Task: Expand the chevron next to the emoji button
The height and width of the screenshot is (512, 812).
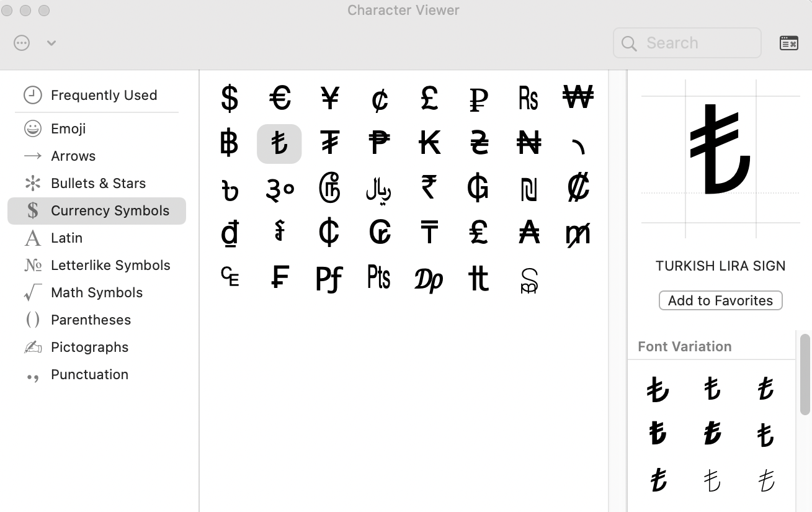Action: click(51, 43)
